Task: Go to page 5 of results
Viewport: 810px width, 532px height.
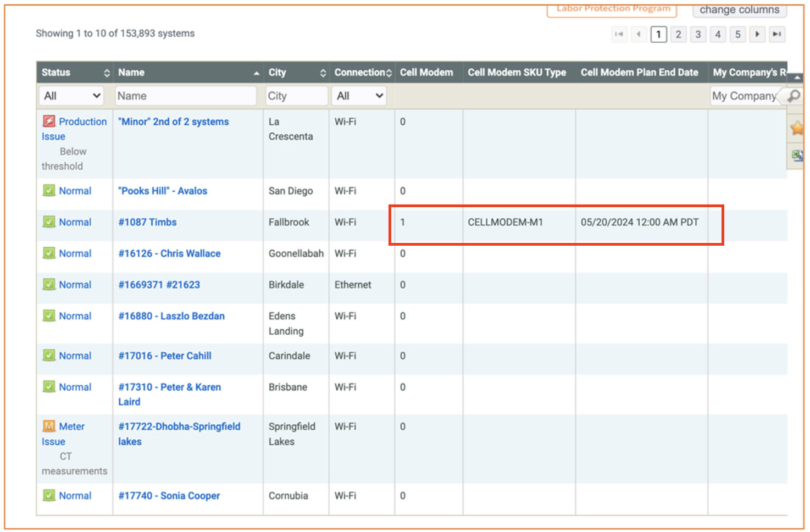Action: [737, 34]
